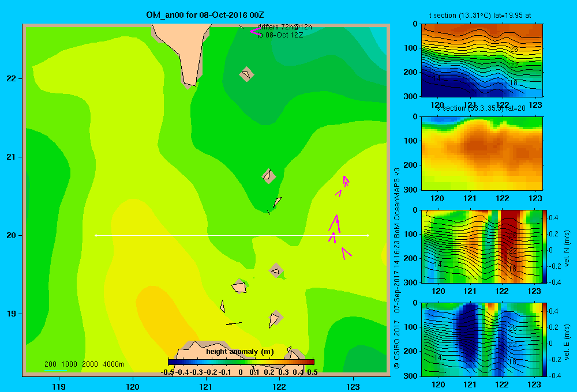Click depth tick 100 on temperature section
Screen dimensions: 577x392
coord(410,48)
